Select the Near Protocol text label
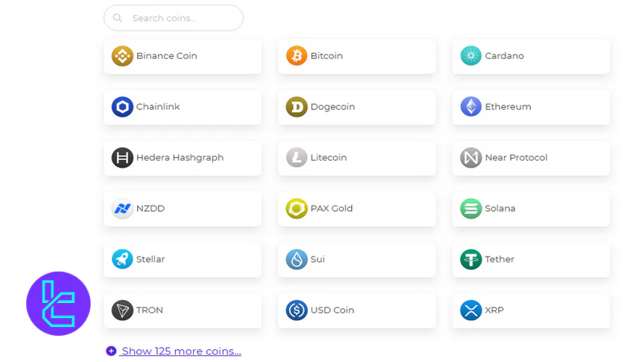The height and width of the screenshot is (362, 644). (x=516, y=158)
